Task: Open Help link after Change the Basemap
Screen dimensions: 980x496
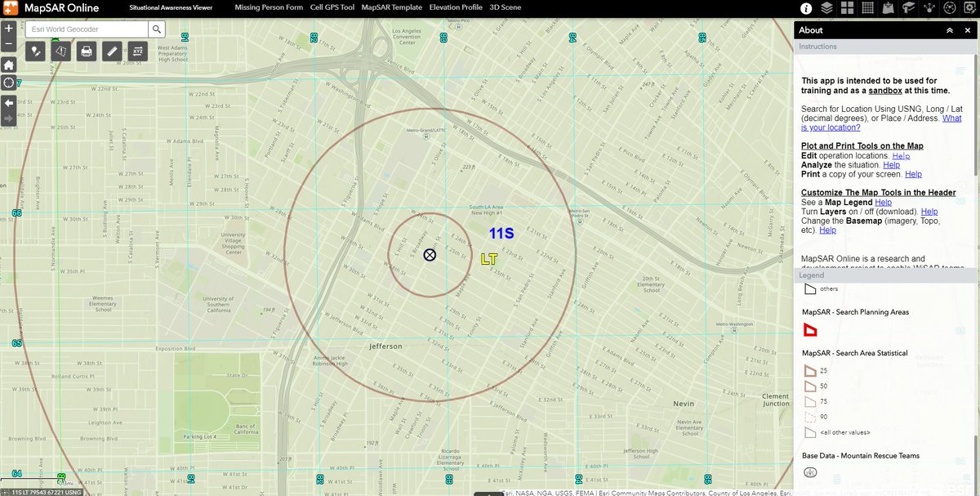Action: [828, 230]
